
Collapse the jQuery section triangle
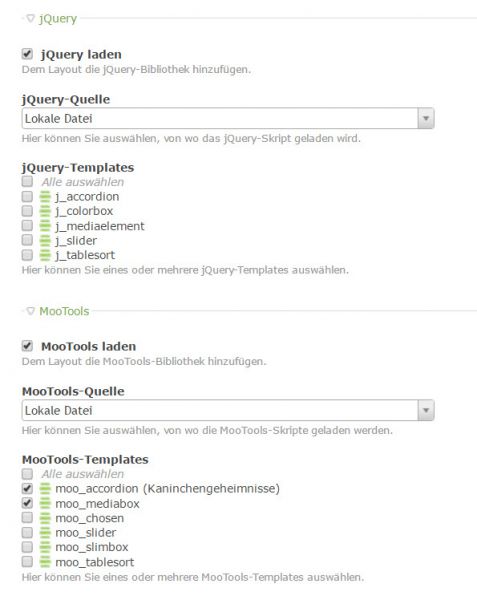[x=31, y=18]
